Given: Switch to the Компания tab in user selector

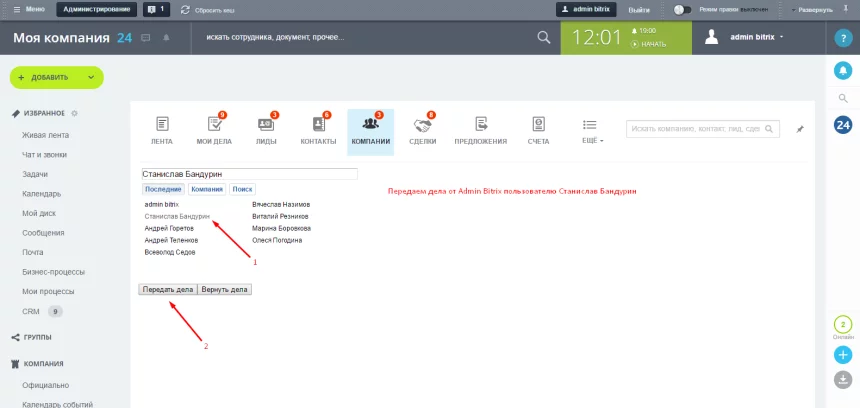Looking at the screenshot, I should coord(207,188).
